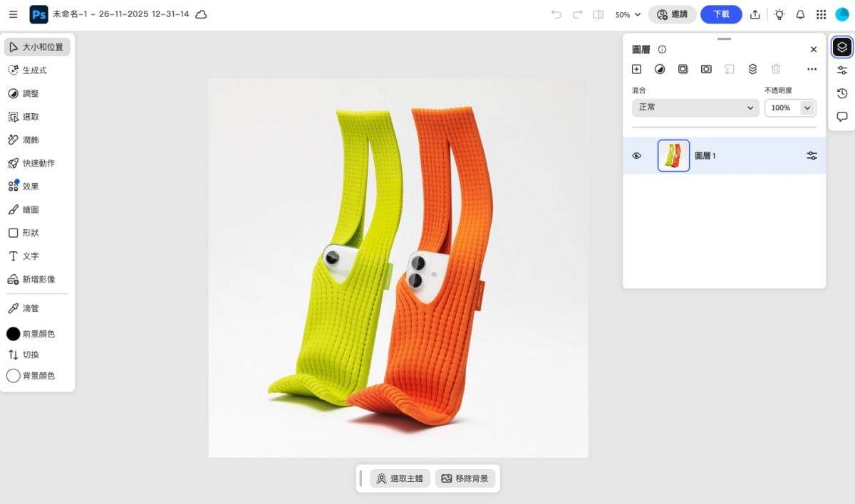This screenshot has height=504, width=855.
Task: Switch to the 調整 (Adjust) section
Action: pos(27,93)
